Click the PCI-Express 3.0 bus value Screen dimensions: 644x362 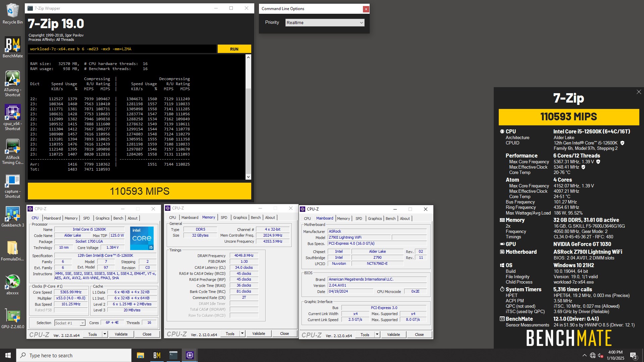tap(384, 308)
